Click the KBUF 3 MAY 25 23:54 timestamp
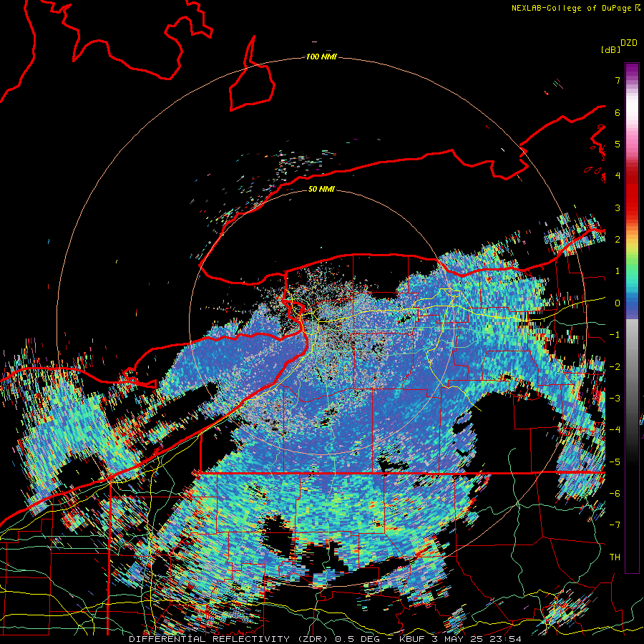 pyautogui.click(x=460, y=639)
